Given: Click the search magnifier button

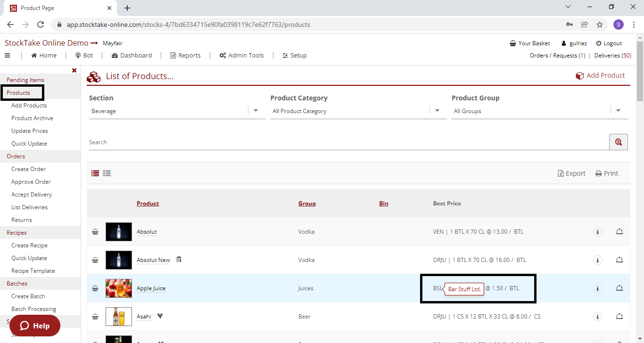Looking at the screenshot, I should (x=619, y=142).
